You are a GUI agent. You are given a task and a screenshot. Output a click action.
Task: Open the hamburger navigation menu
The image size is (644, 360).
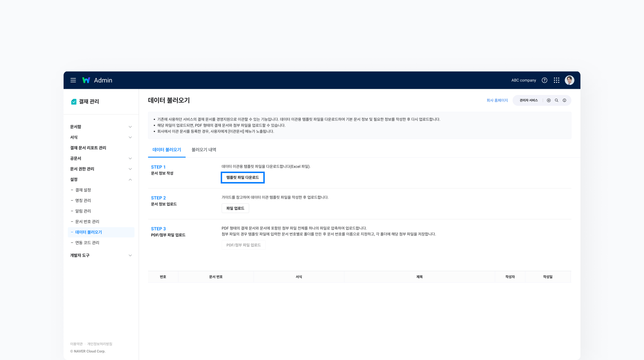tap(73, 80)
